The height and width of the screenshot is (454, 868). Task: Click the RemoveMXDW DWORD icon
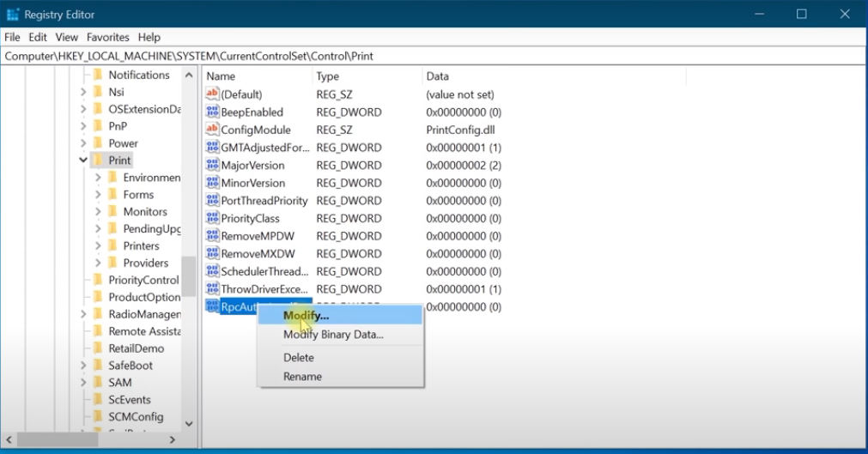coord(212,253)
